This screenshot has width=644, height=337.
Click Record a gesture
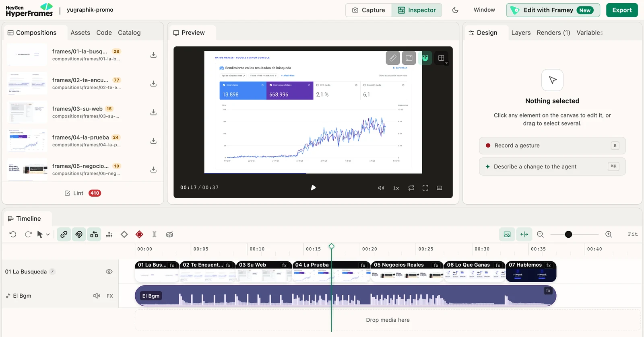[552, 146]
